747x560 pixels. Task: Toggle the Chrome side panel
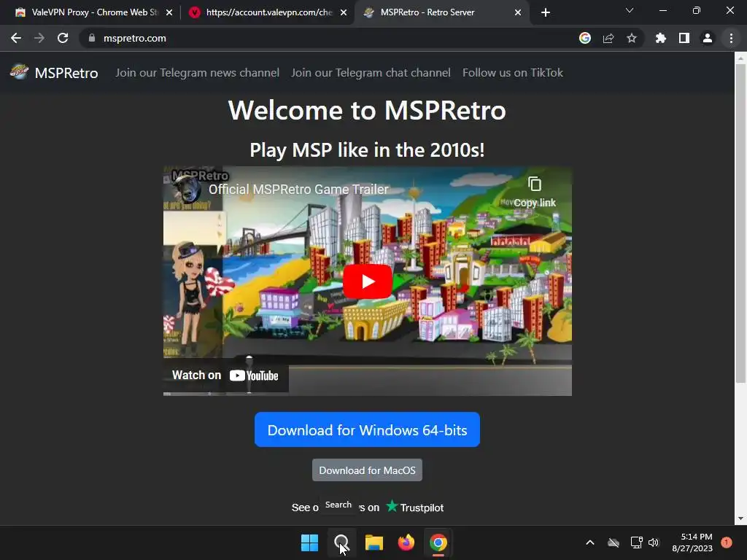pos(684,38)
